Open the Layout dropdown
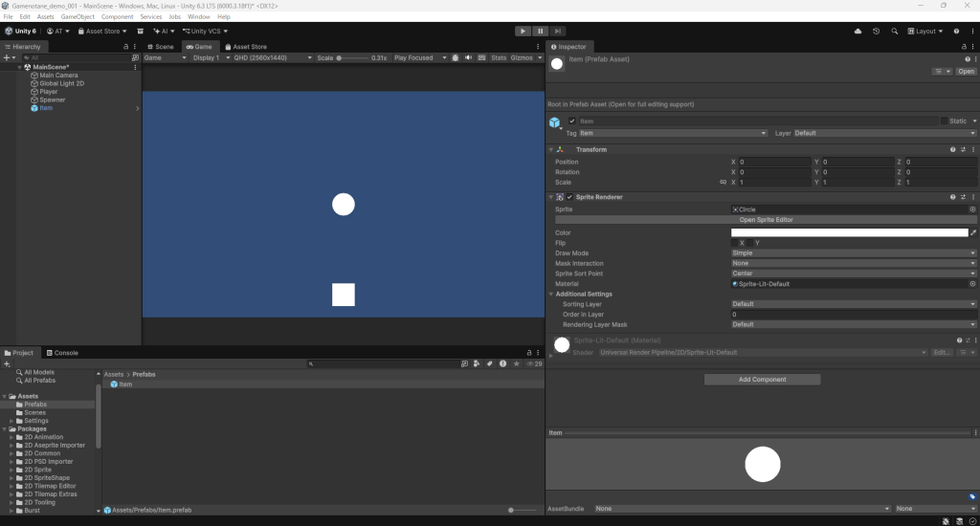The height and width of the screenshot is (526, 980). (925, 32)
